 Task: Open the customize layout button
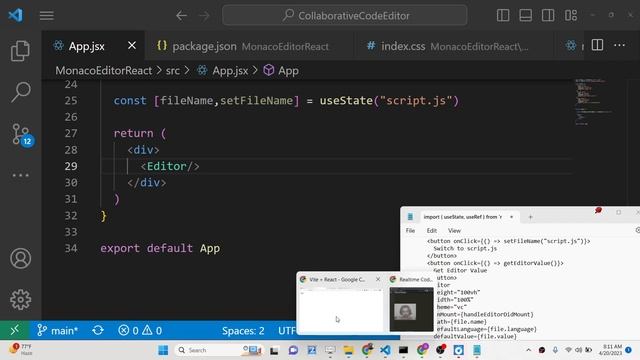(571, 16)
